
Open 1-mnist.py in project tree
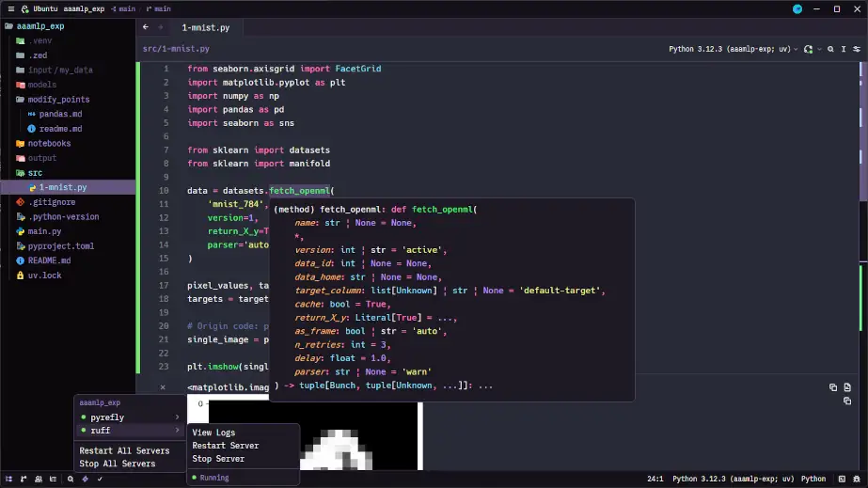pyautogui.click(x=68, y=187)
